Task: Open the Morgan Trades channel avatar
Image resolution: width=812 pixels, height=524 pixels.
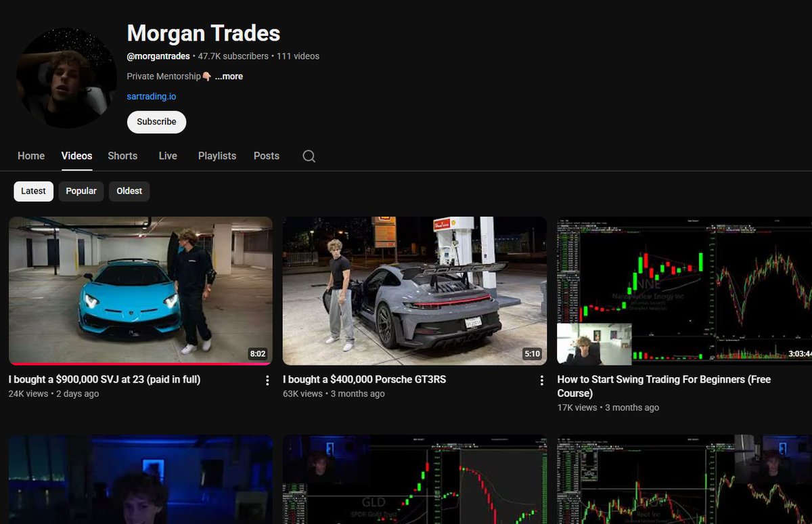Action: coord(66,78)
